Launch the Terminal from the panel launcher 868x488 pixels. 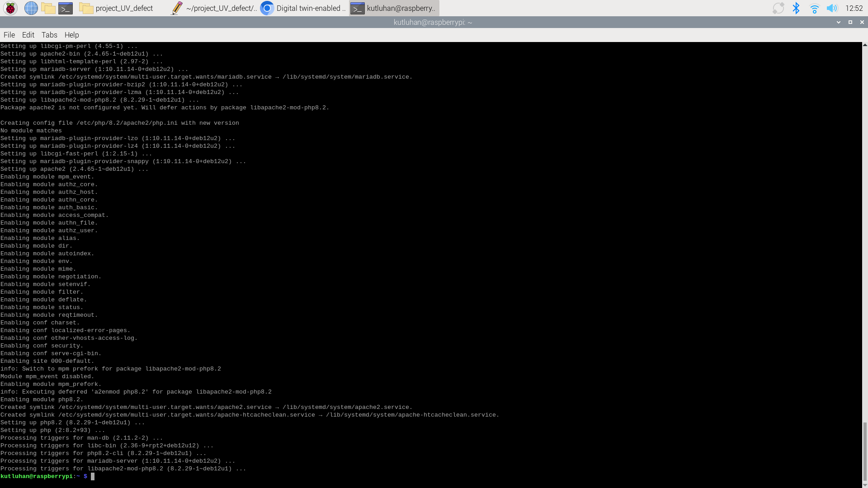(x=66, y=8)
